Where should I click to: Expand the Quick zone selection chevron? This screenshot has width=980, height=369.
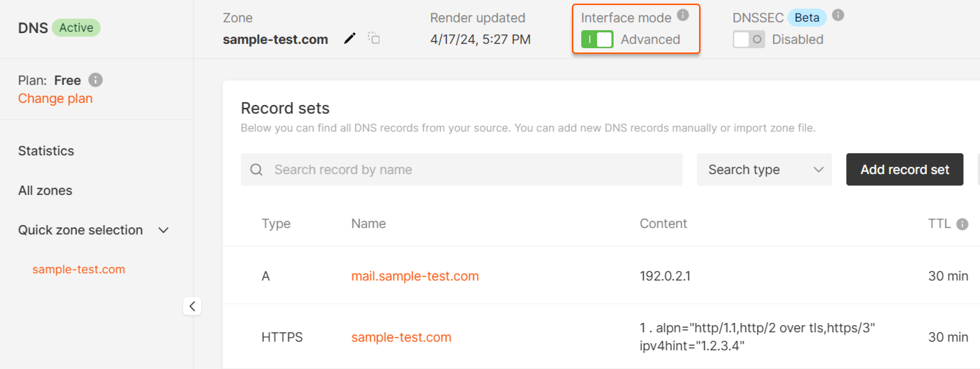click(164, 230)
